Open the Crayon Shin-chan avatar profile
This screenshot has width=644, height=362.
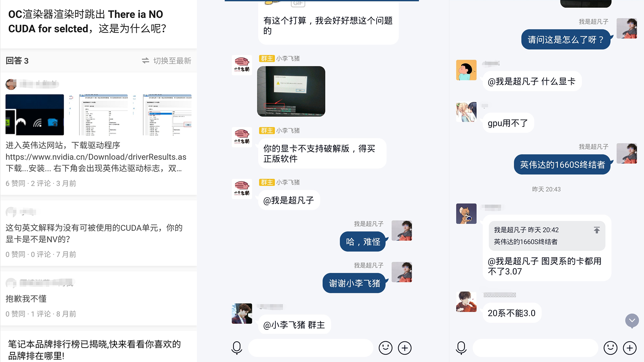click(466, 70)
